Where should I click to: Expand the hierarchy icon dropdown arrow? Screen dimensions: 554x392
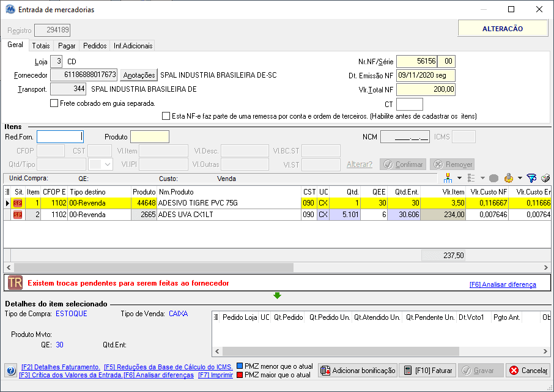[x=459, y=178]
